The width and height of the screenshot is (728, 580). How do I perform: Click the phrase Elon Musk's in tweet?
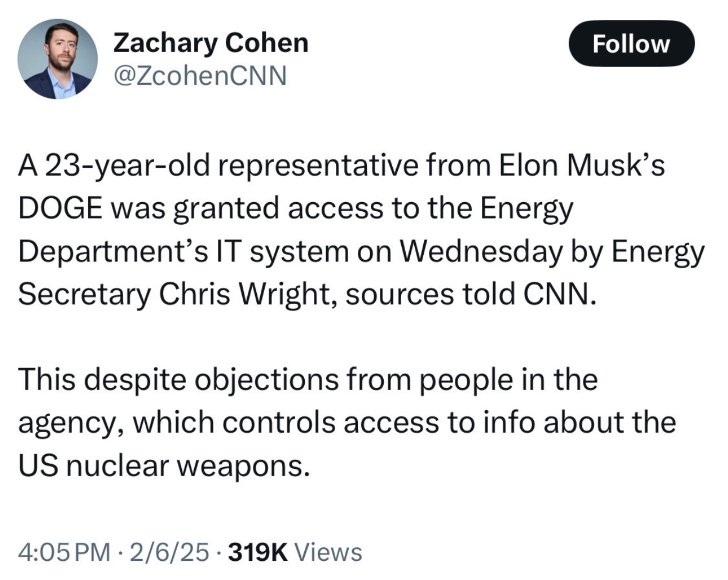(581, 165)
